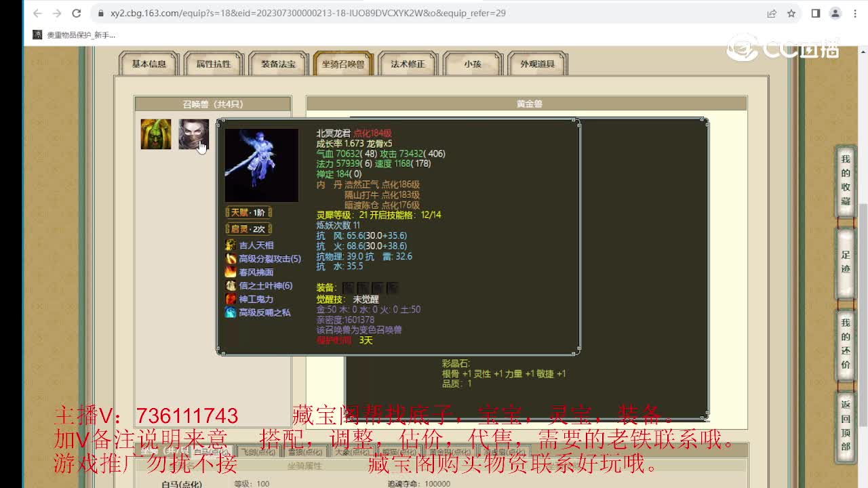
Task: Reload the page with browser refresh
Action: point(77,14)
